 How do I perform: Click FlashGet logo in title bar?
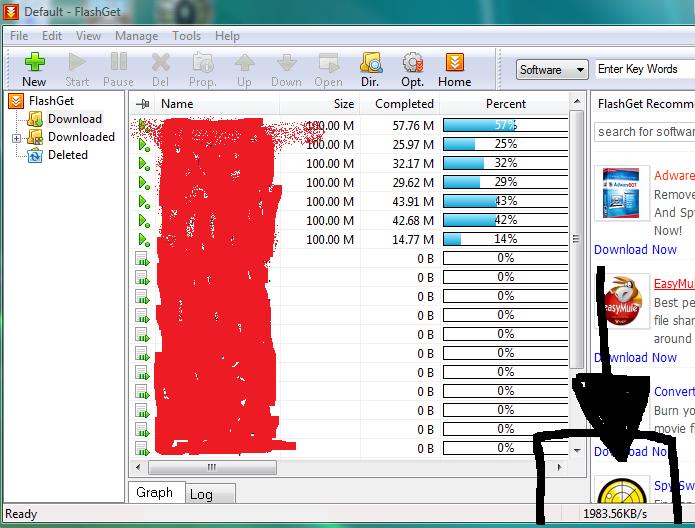[11, 11]
